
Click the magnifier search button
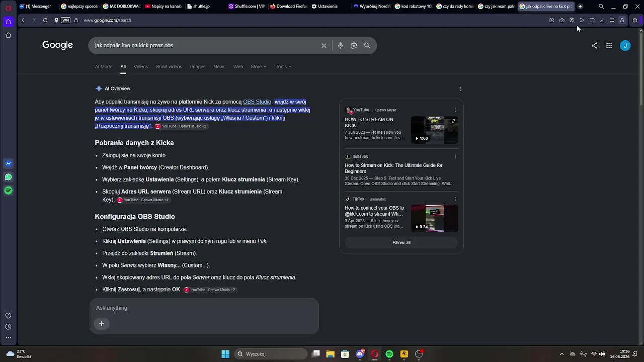click(367, 45)
